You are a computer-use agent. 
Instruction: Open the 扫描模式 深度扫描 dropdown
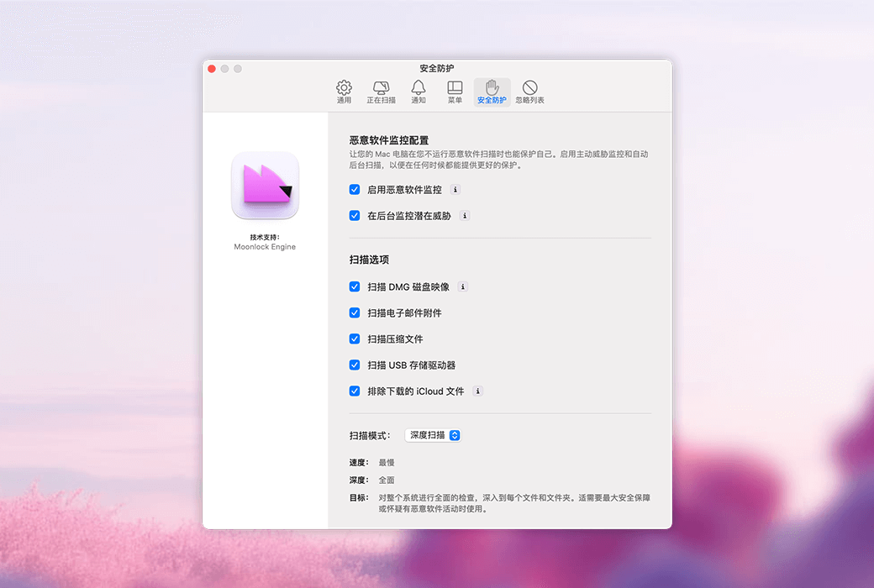(433, 435)
